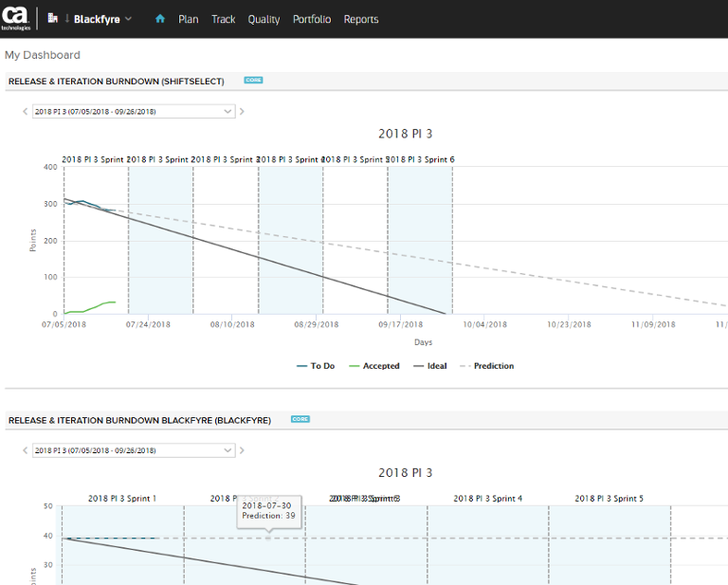Open the Track menu
The height and width of the screenshot is (585, 728).
point(224,19)
